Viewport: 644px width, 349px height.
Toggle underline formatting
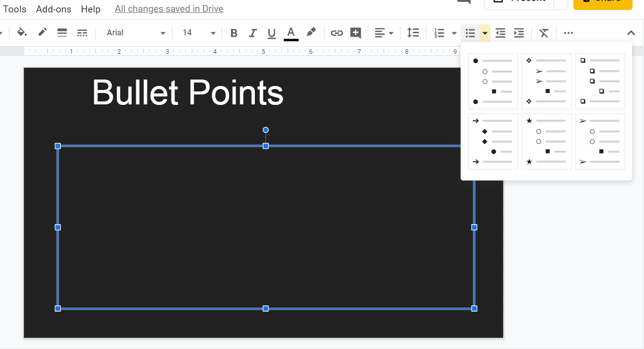(271, 33)
